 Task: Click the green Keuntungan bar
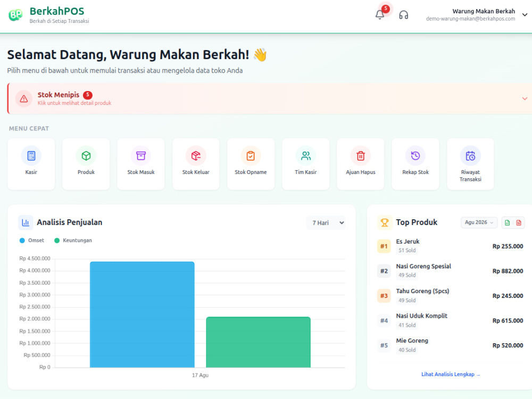pyautogui.click(x=258, y=342)
